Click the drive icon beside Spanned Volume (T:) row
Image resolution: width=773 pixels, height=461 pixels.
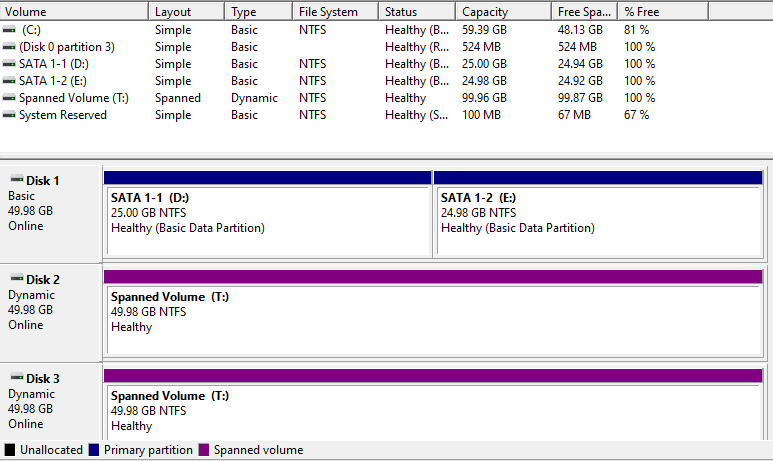point(9,98)
